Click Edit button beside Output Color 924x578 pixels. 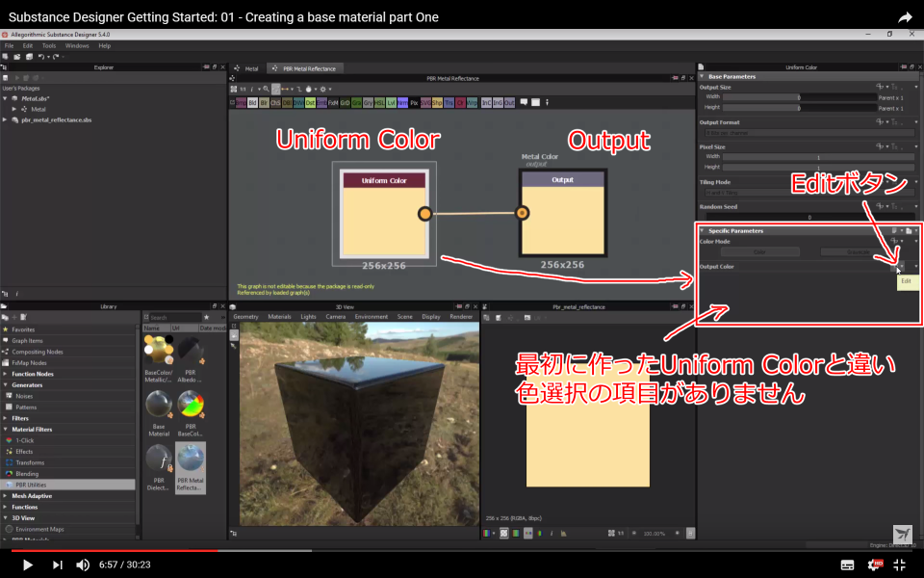[x=894, y=267]
